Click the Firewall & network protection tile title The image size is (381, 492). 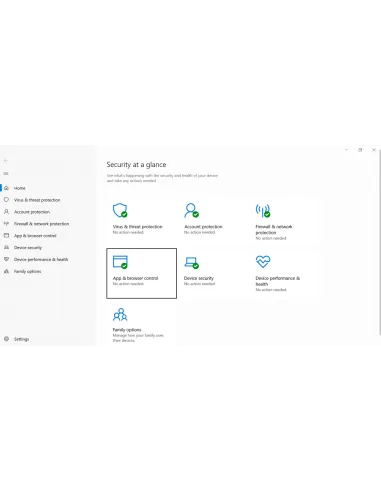pos(274,229)
